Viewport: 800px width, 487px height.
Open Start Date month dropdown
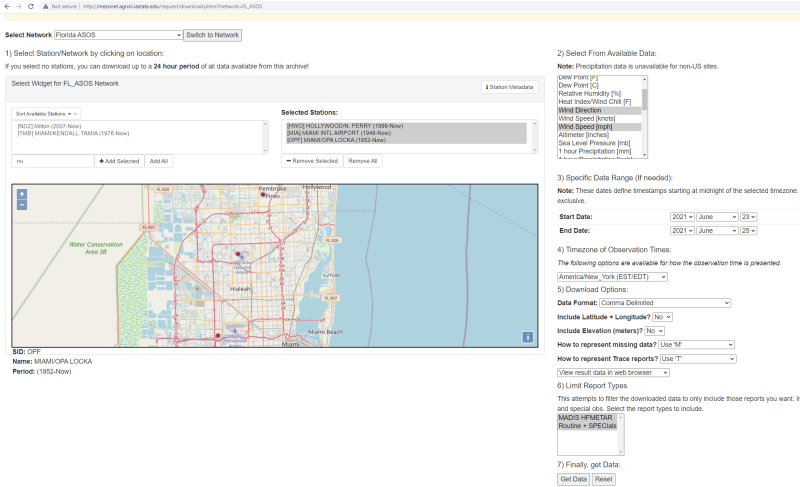(x=717, y=217)
